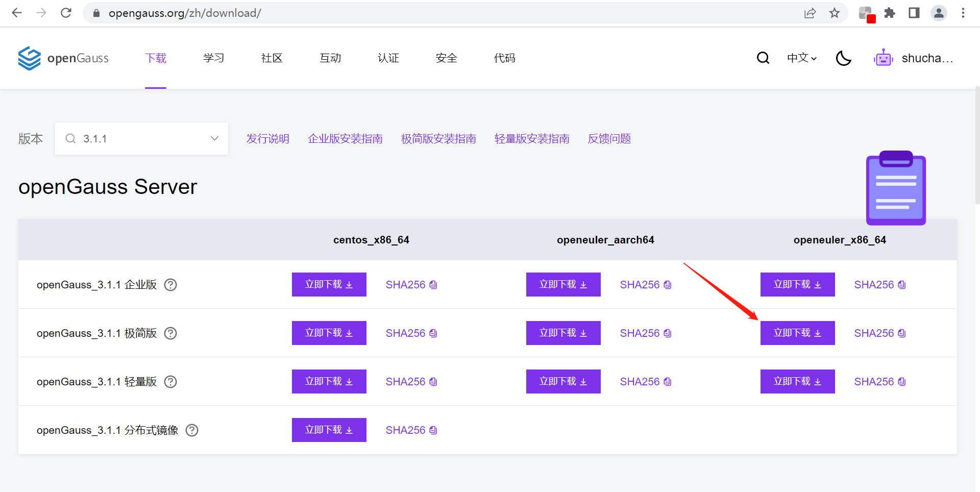Open help icon beside openGauss_3.1.1 企业版
The image size is (980, 492).
(170, 285)
